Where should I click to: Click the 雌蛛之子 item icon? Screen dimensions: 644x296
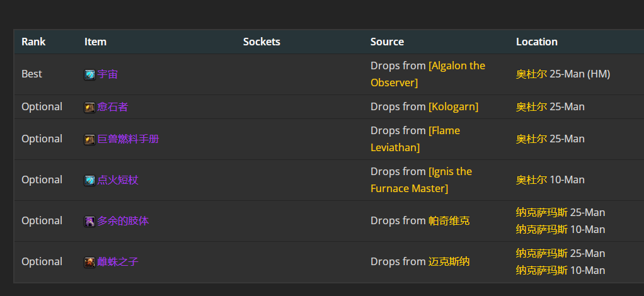point(89,263)
